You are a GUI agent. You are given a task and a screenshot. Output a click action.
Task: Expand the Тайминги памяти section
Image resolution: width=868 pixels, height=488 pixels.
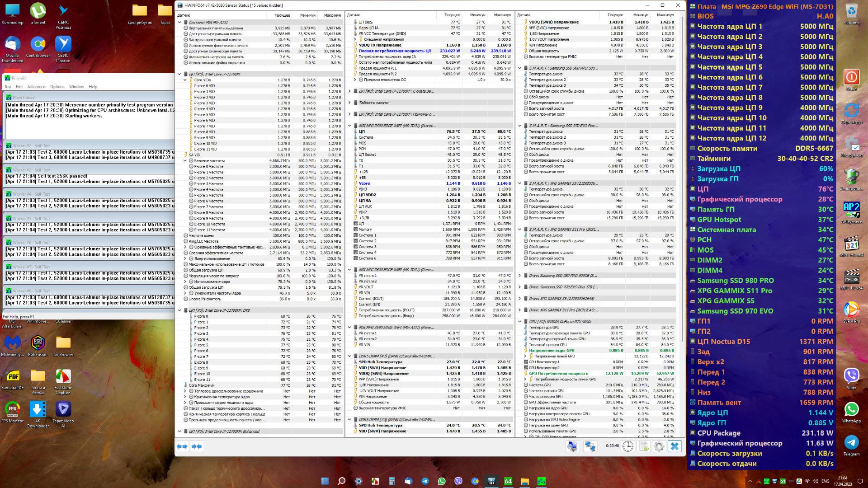[x=349, y=103]
